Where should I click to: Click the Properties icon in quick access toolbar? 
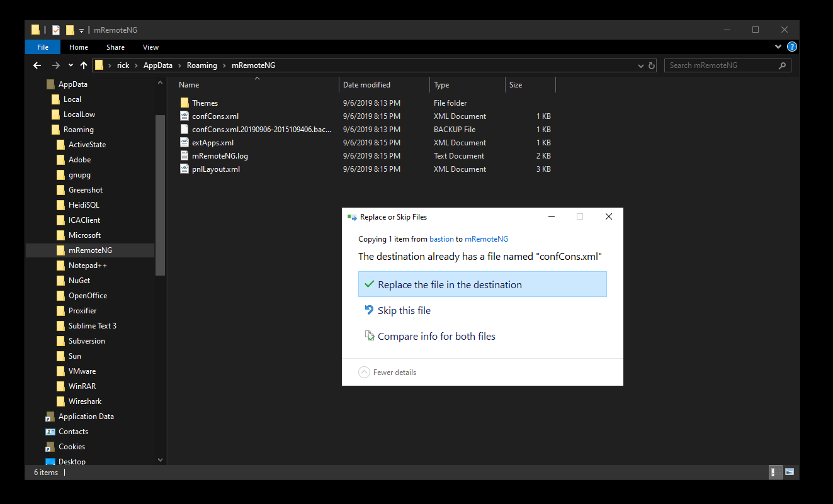56,30
